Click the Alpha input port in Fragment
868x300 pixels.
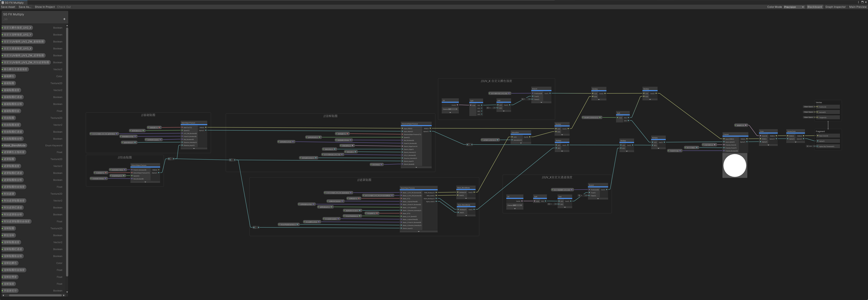tap(818, 141)
